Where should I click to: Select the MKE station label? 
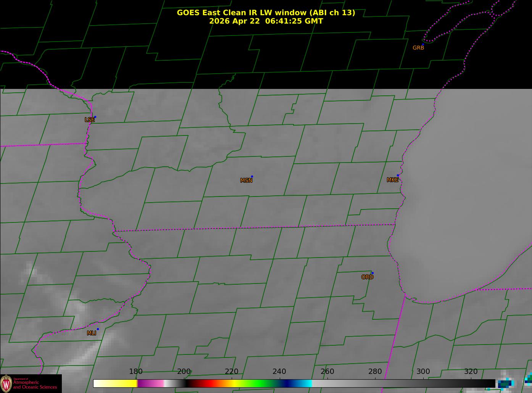coord(392,180)
